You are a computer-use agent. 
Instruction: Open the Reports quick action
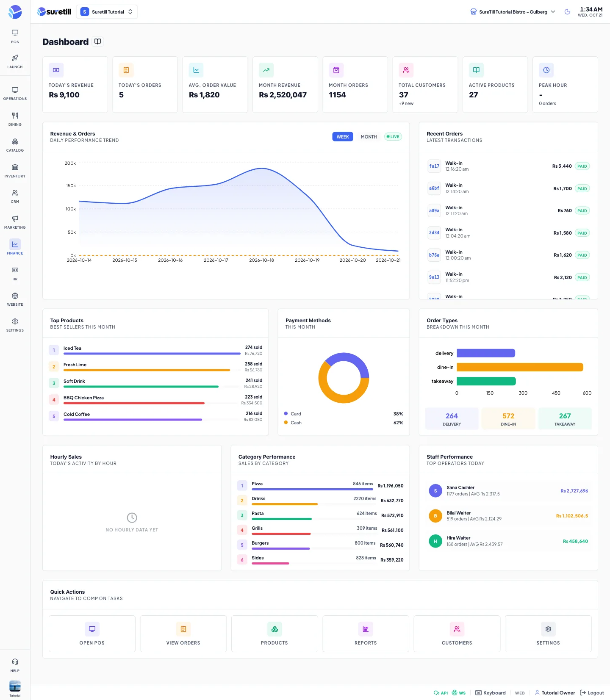coord(366,634)
